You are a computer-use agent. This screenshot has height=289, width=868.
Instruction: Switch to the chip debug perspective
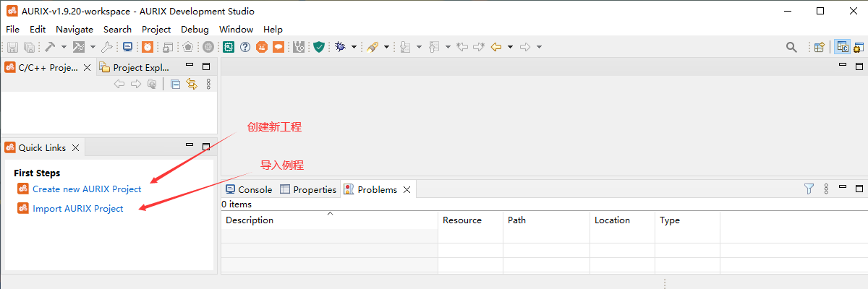[858, 47]
